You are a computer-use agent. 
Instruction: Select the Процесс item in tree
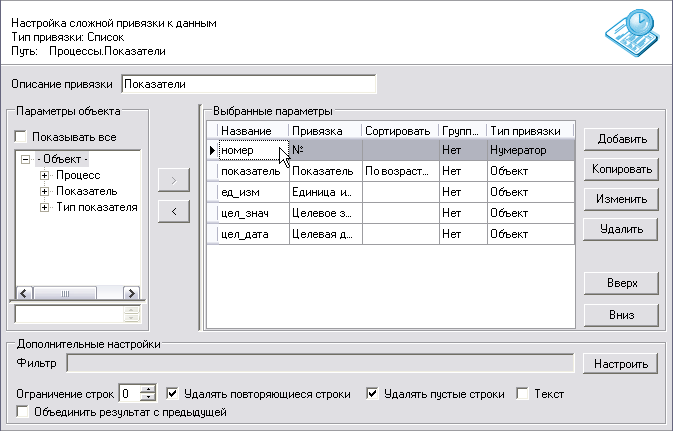point(78,175)
